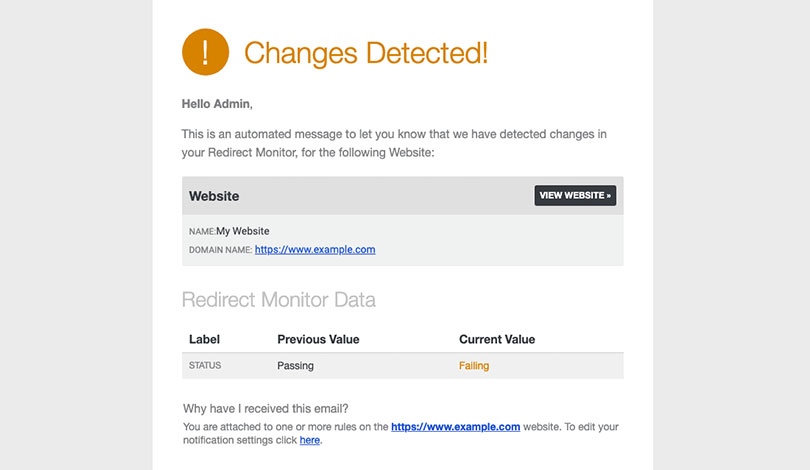The height and width of the screenshot is (470, 810).
Task: Click the 'Redirect Monitor Data' heading
Action: 278,300
